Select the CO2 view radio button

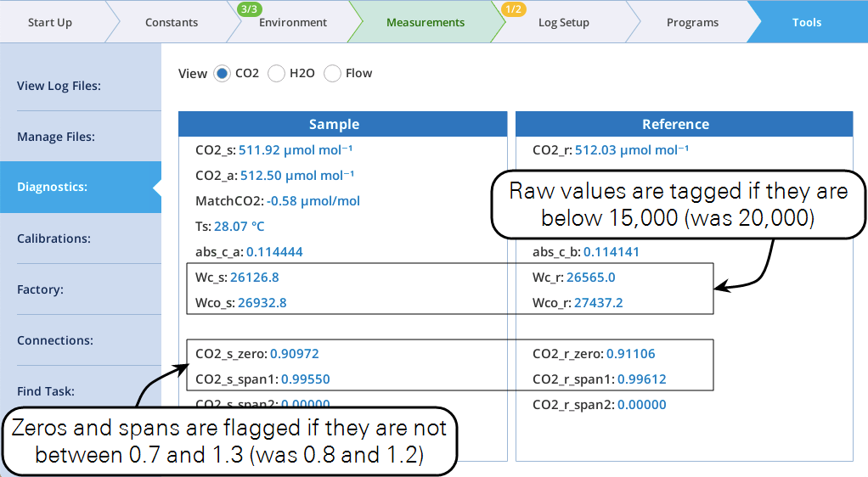click(223, 74)
